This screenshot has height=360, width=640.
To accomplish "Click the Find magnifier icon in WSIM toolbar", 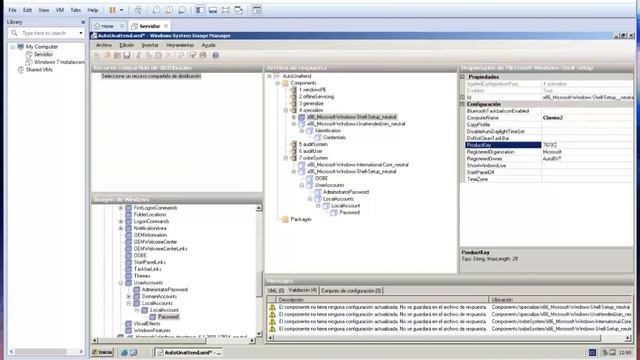I will [181, 55].
